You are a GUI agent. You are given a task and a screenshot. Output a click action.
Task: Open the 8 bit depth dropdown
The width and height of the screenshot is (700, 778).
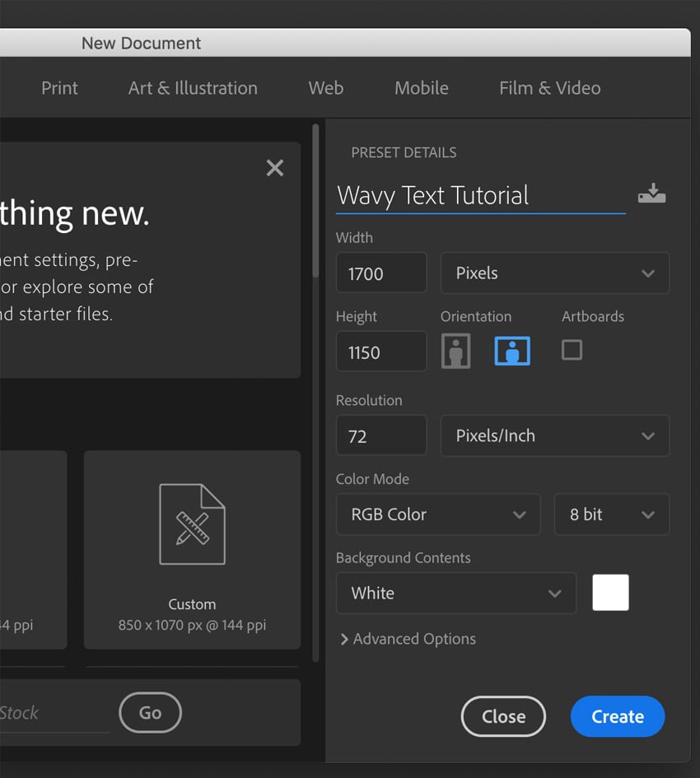(x=612, y=515)
